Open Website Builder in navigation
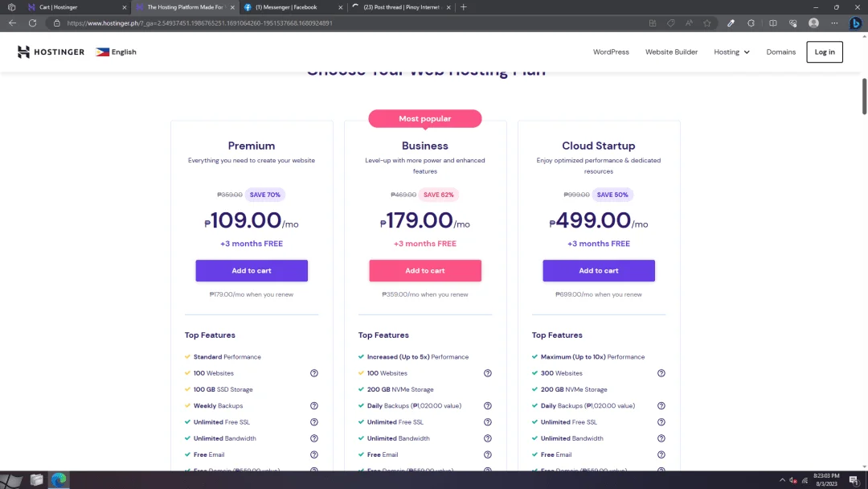868x489 pixels. [671, 52]
